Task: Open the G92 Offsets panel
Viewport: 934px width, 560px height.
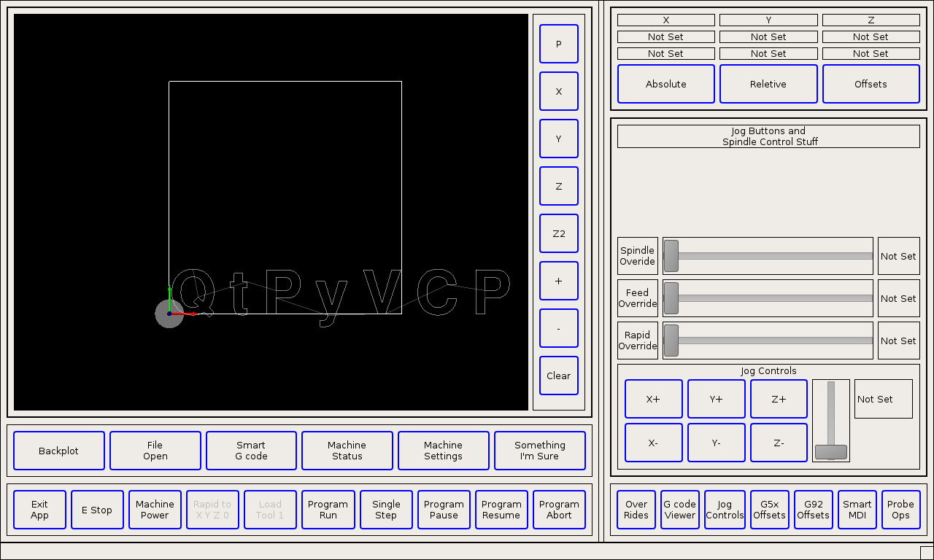Action: 814,510
